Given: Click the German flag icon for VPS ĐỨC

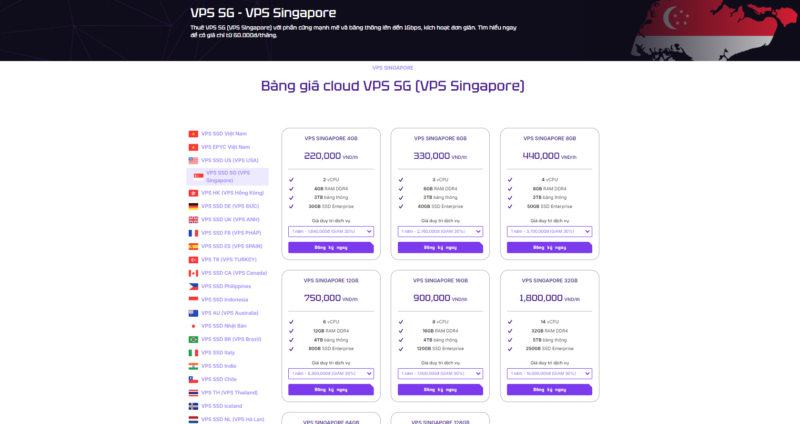Looking at the screenshot, I should tap(193, 207).
